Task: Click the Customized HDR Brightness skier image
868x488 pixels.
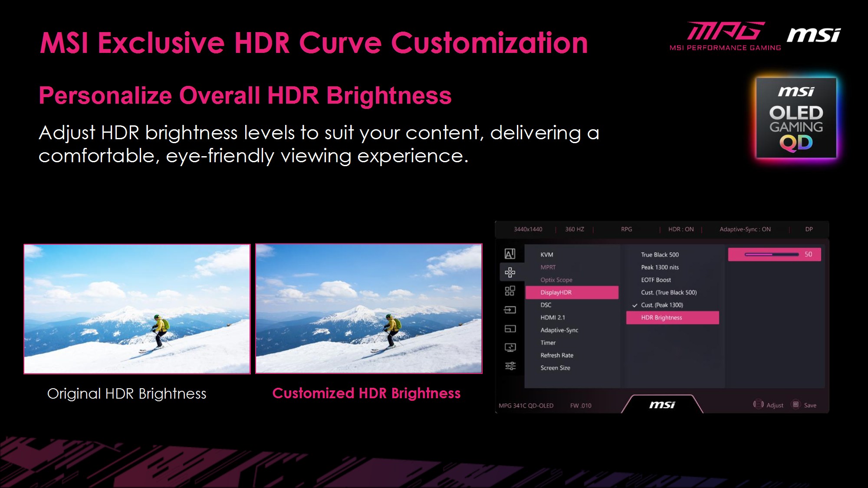Action: (368, 308)
